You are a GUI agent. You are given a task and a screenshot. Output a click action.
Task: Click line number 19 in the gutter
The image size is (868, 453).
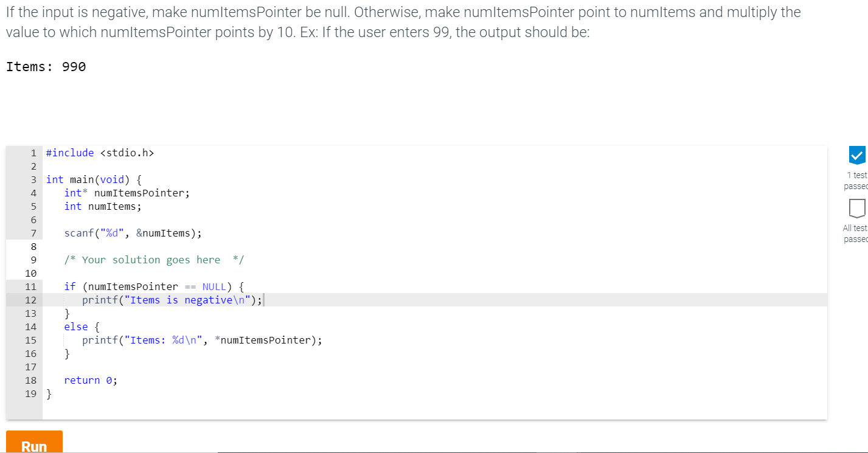30,393
